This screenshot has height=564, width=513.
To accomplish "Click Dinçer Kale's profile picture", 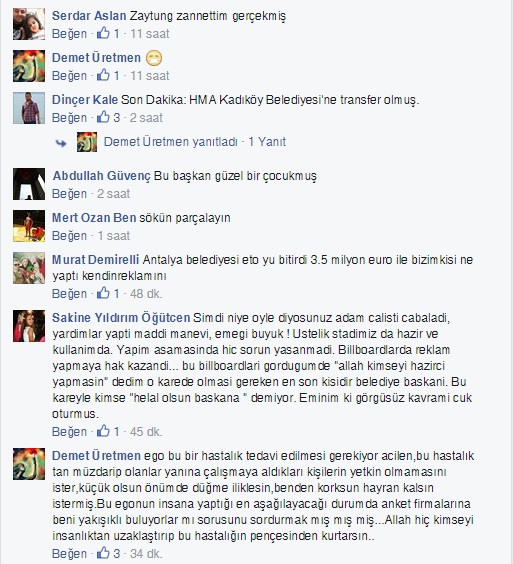I will (29, 108).
